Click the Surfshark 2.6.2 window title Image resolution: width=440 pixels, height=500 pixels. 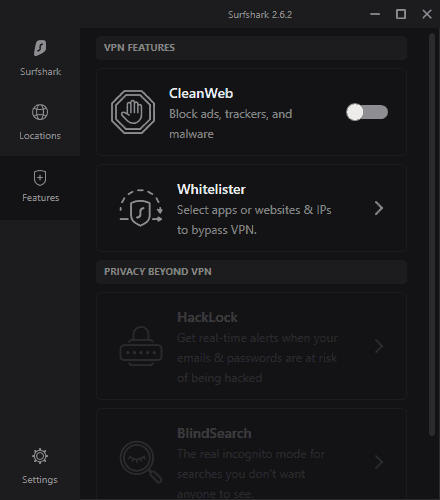(x=260, y=15)
